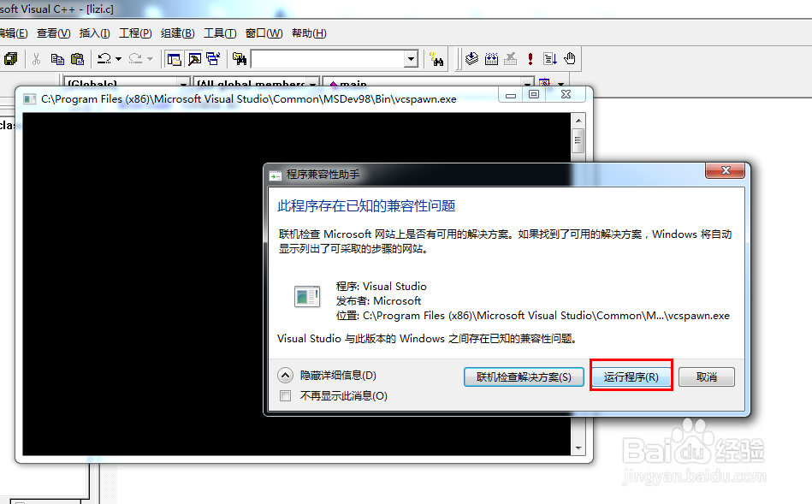Click heading 此程序存在已知的兼容性问题
The width and height of the screenshot is (812, 504).
tap(367, 206)
